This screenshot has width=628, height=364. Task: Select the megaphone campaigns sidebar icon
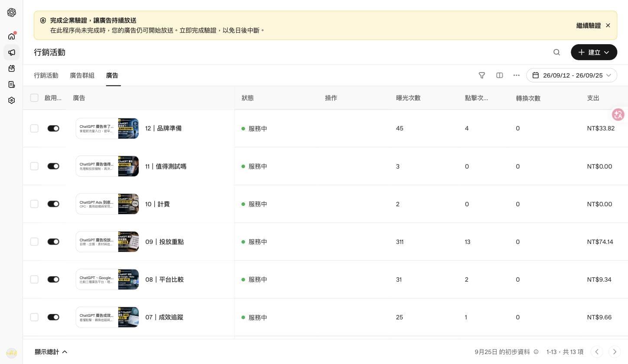pyautogui.click(x=12, y=52)
